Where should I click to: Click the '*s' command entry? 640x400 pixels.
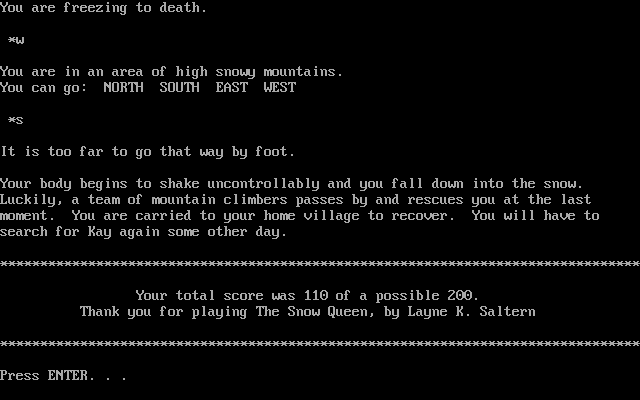(16, 120)
